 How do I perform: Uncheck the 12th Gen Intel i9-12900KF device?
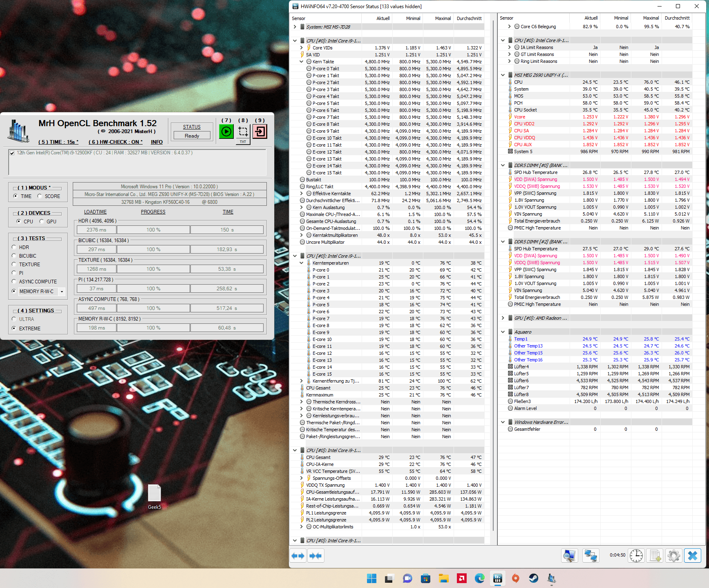point(12,153)
